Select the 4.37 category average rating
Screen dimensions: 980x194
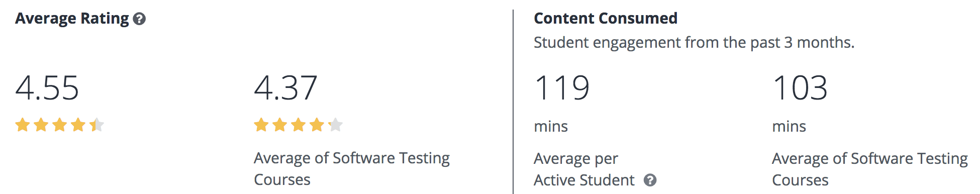point(286,88)
